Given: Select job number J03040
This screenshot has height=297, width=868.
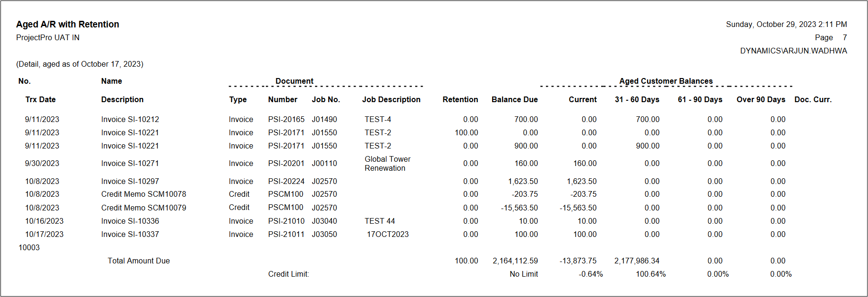Looking at the screenshot, I should (324, 221).
